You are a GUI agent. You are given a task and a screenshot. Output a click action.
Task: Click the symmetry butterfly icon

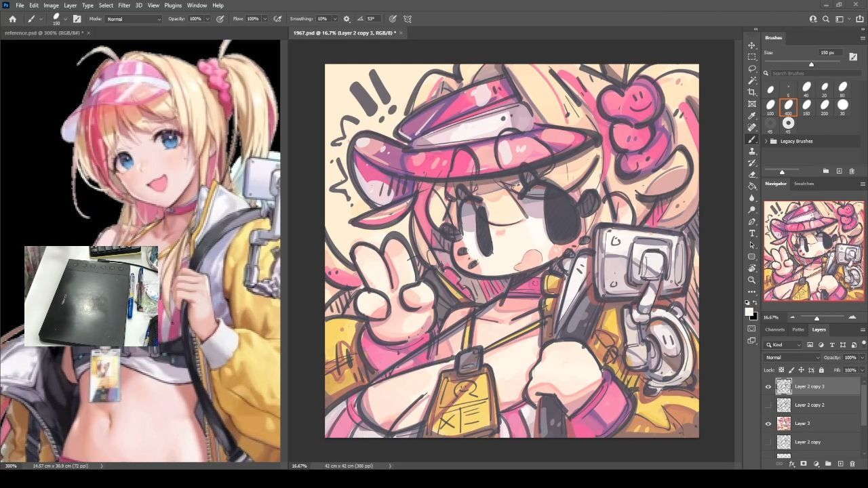408,19
